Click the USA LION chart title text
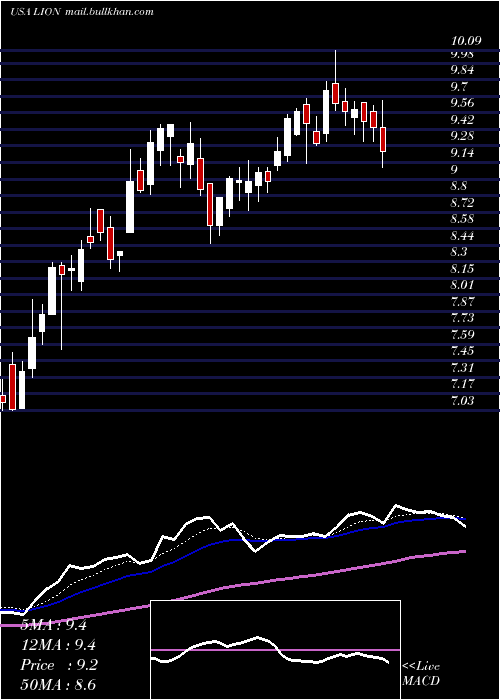The image size is (500, 700). (82, 12)
